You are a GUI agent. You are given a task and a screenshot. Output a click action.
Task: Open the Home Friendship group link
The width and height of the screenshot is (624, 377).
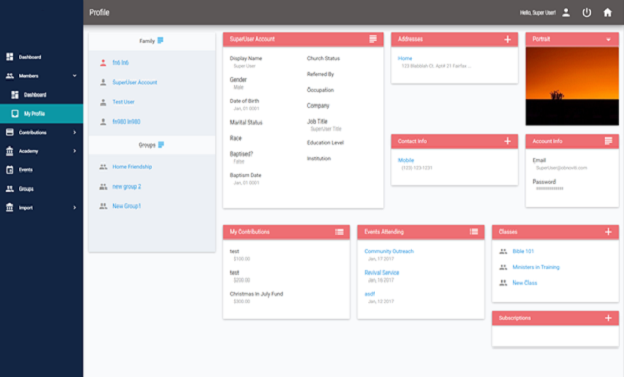pos(132,166)
